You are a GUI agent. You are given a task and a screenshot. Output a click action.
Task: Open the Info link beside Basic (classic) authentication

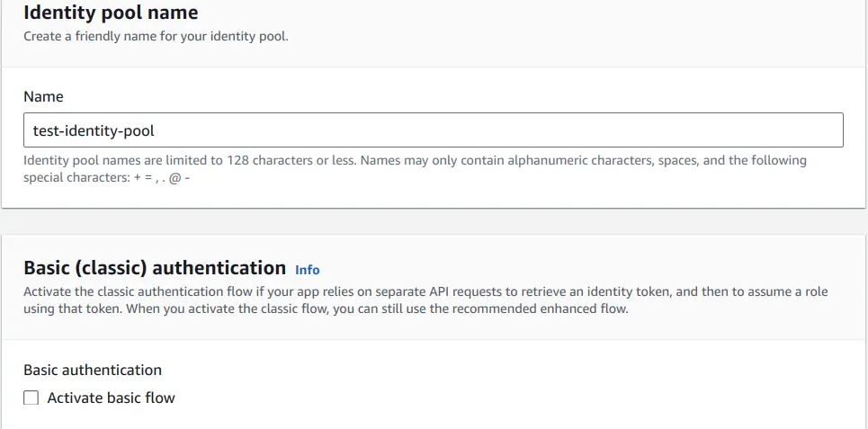pos(308,270)
